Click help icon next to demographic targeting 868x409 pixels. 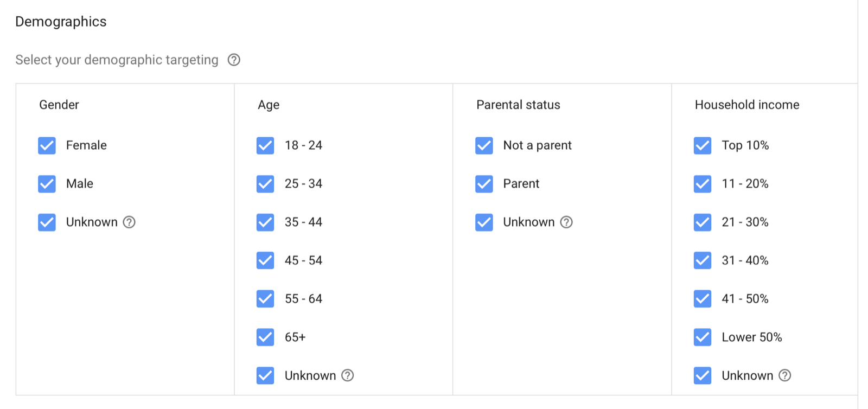coord(234,60)
